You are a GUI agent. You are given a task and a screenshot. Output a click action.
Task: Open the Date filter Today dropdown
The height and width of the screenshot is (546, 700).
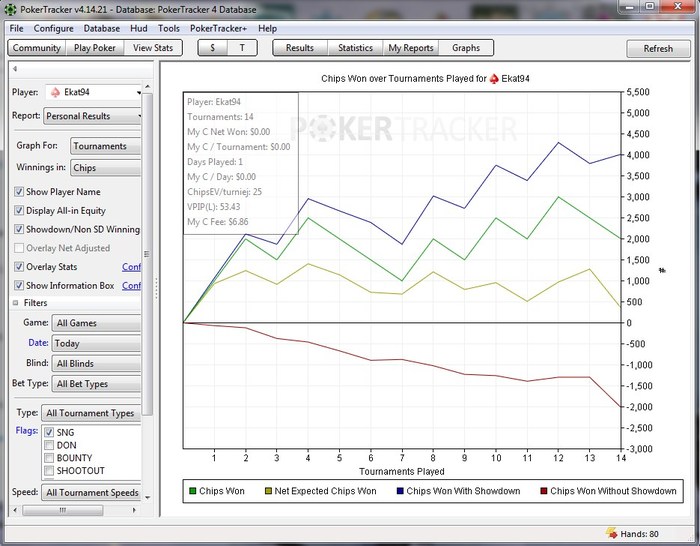[96, 343]
